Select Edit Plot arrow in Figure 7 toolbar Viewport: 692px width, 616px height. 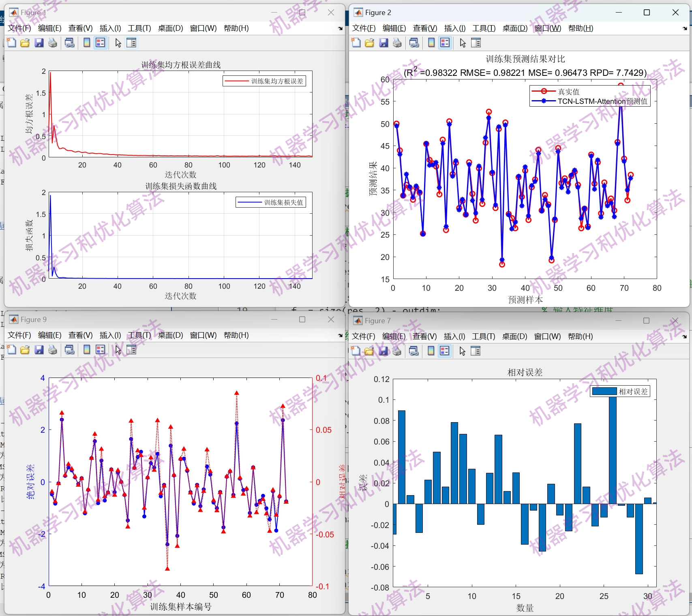point(462,351)
